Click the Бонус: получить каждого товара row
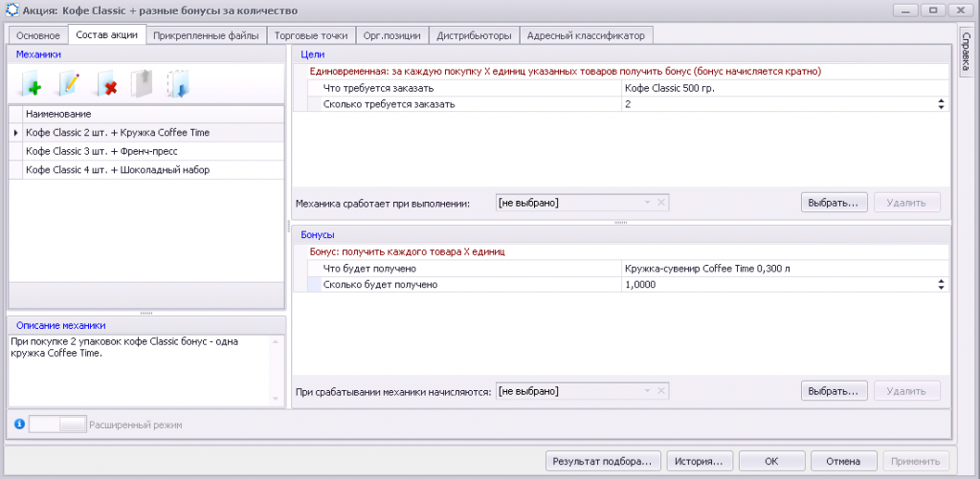This screenshot has height=479, width=980. point(629,252)
